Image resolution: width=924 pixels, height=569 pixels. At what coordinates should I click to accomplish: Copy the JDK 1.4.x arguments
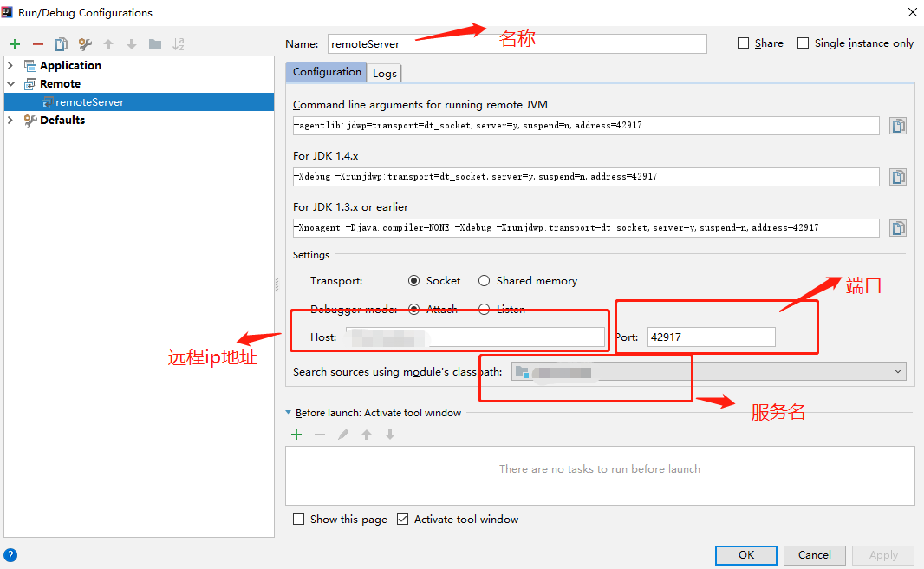point(898,177)
